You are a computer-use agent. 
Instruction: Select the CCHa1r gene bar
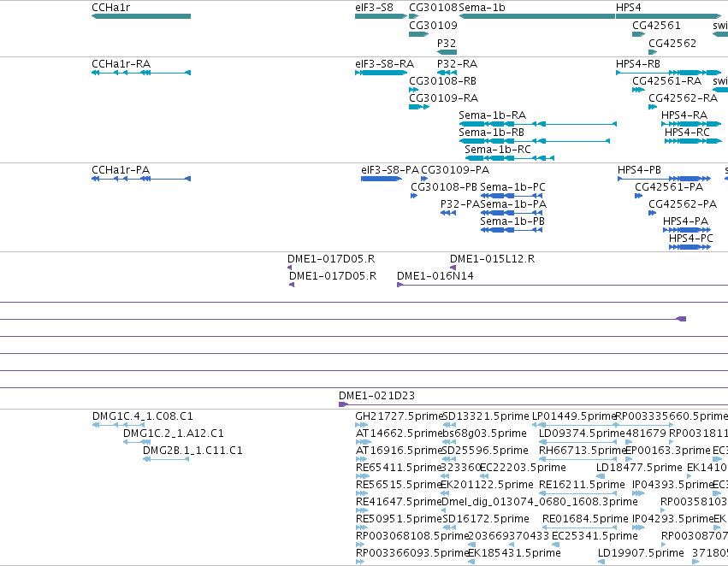[x=141, y=16]
